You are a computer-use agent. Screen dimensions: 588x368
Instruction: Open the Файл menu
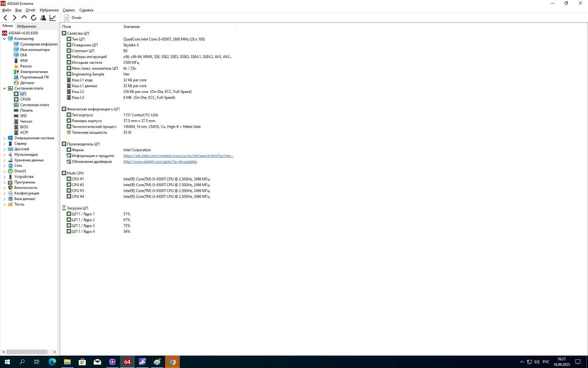point(6,10)
